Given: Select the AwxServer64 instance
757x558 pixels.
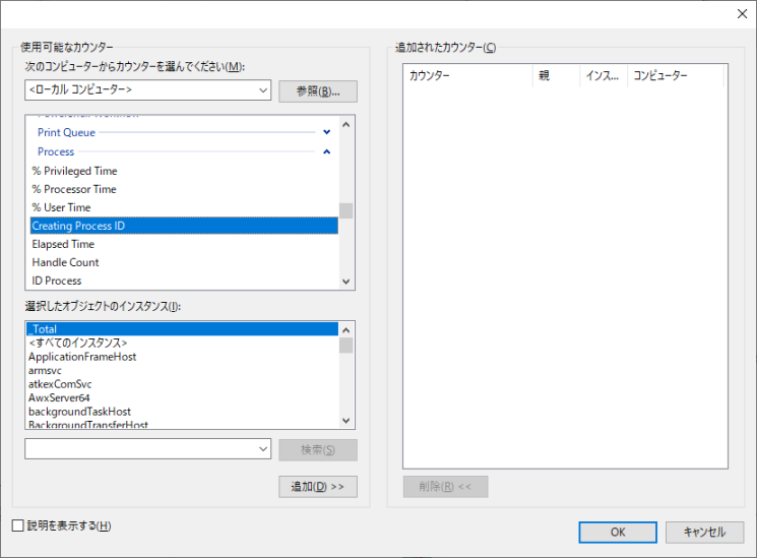Looking at the screenshot, I should [x=66, y=398].
